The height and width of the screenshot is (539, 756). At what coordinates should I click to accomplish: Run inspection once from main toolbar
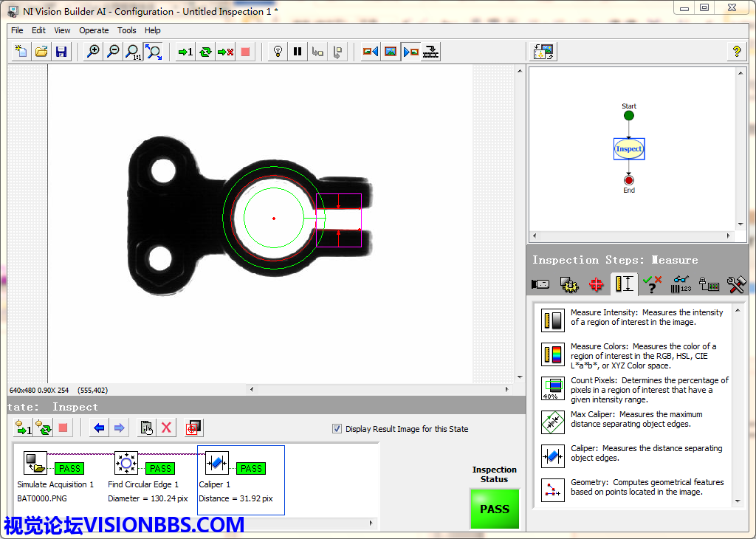[185, 52]
